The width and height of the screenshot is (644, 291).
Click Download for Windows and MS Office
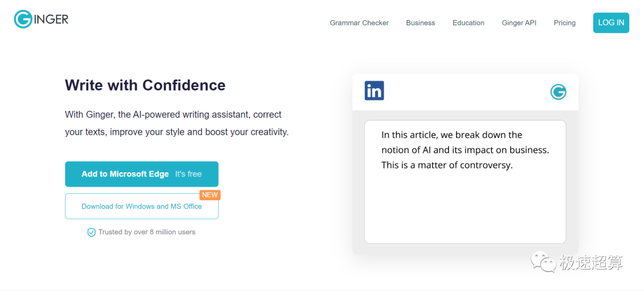pos(142,206)
